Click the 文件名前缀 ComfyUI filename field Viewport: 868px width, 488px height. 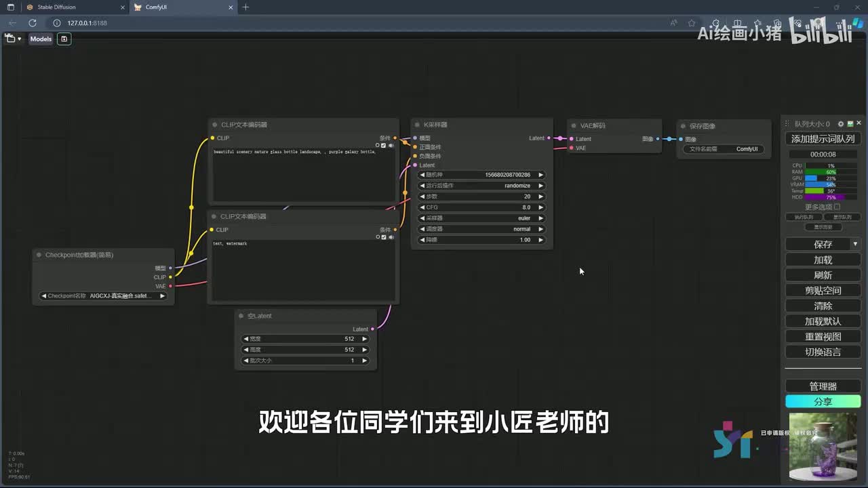tap(724, 149)
